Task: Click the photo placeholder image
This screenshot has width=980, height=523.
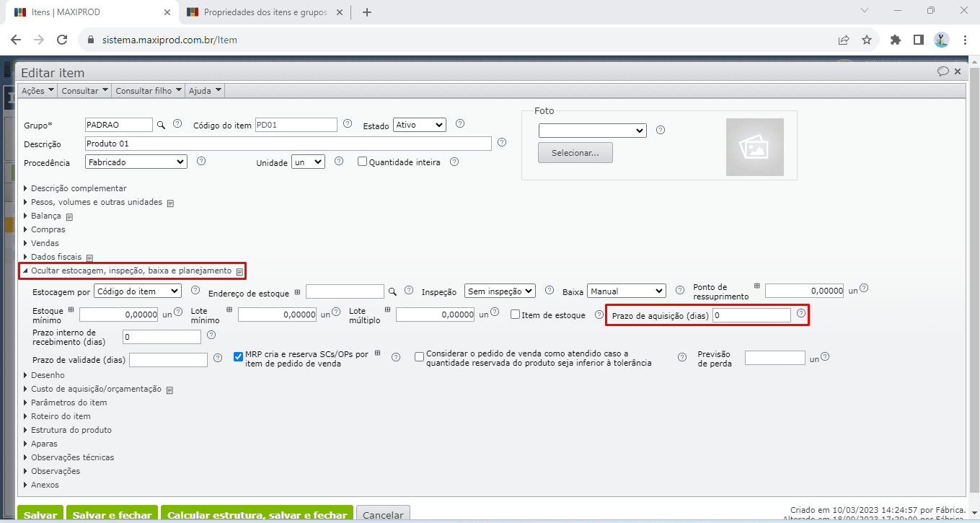Action: pos(754,147)
